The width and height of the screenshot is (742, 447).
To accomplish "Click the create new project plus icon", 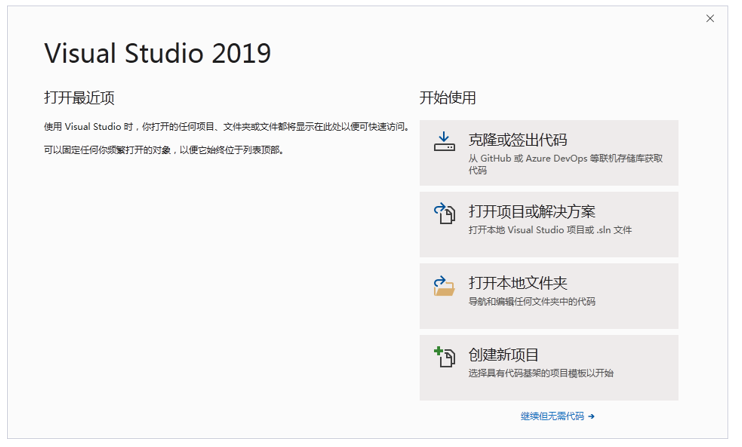I will (x=444, y=357).
